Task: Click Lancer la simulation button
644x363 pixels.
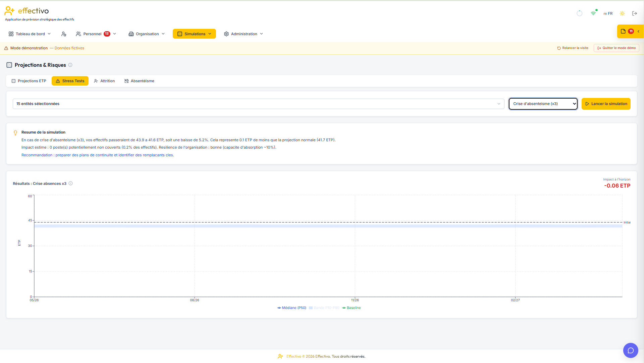Action: coord(606,104)
